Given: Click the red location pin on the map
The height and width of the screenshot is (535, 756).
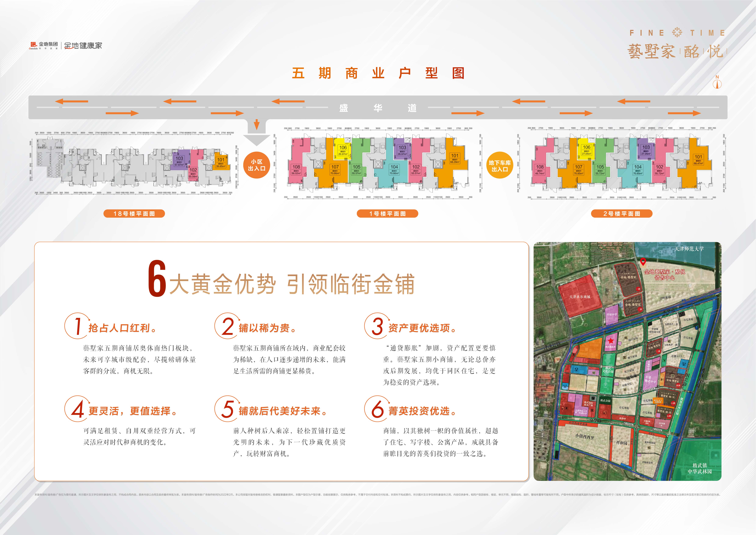Looking at the screenshot, I should pyautogui.click(x=643, y=262).
